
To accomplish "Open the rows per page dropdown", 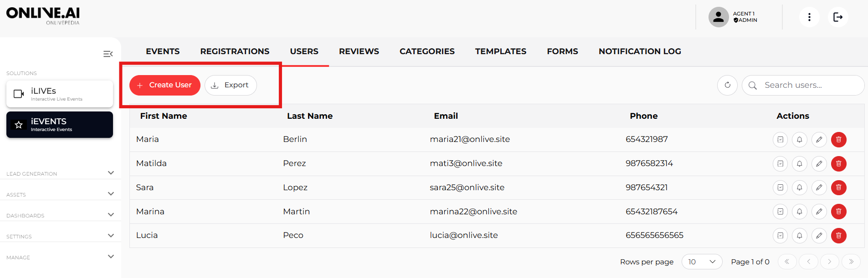I will click(702, 262).
